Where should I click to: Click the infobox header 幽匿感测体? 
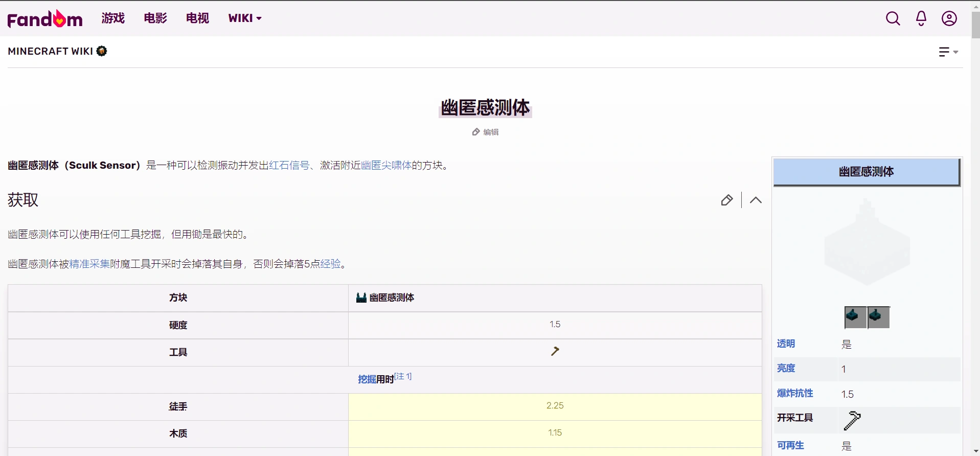pyautogui.click(x=867, y=172)
